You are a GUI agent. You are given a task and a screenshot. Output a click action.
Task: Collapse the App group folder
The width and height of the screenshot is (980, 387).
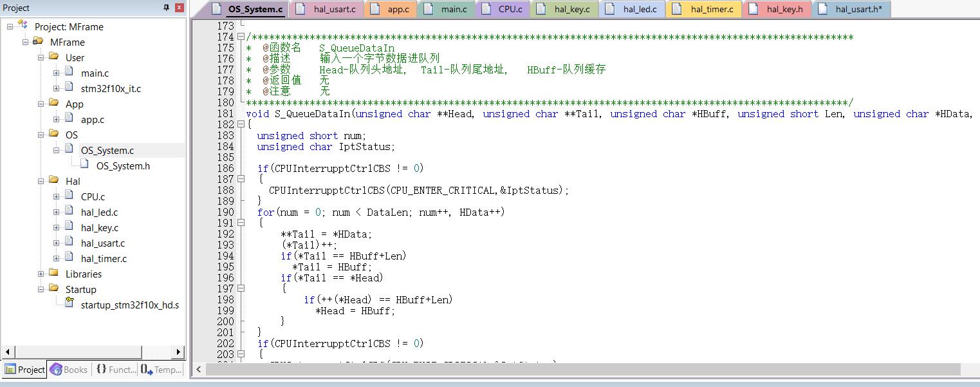tap(41, 104)
